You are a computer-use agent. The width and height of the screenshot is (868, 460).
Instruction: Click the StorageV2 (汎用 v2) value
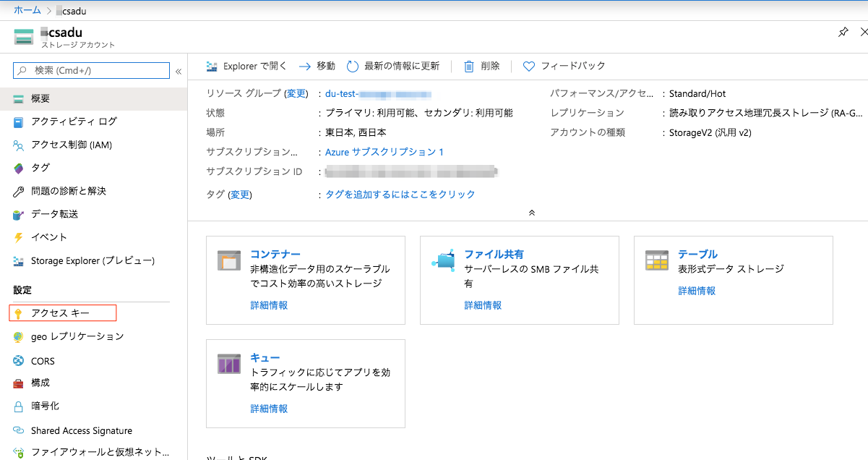(710, 133)
